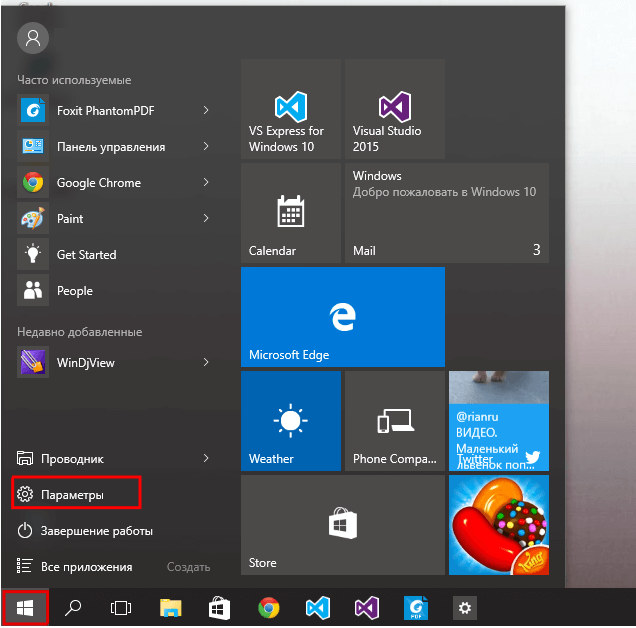This screenshot has height=628, width=636.
Task: Launch the Visual Studio 2015 tile
Action: point(394,109)
